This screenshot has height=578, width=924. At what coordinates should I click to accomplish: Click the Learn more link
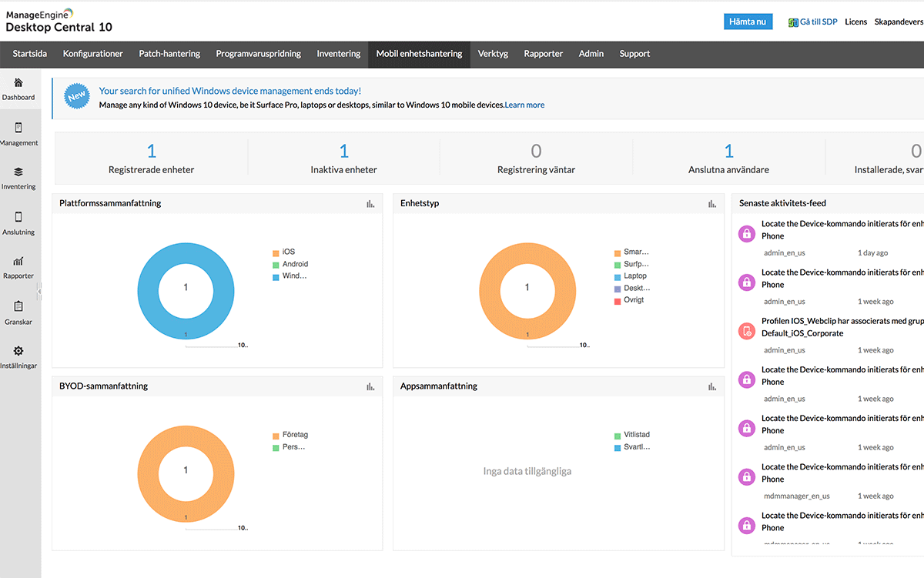[x=524, y=105]
